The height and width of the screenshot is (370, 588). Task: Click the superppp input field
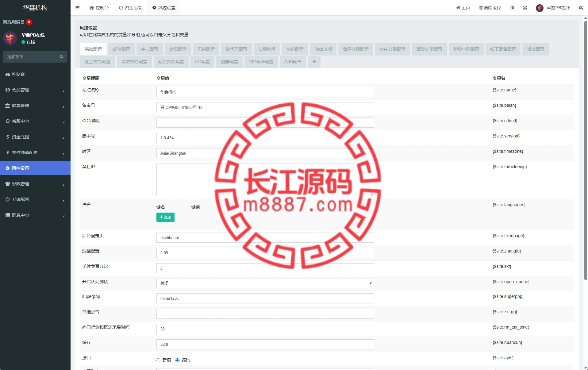click(265, 298)
